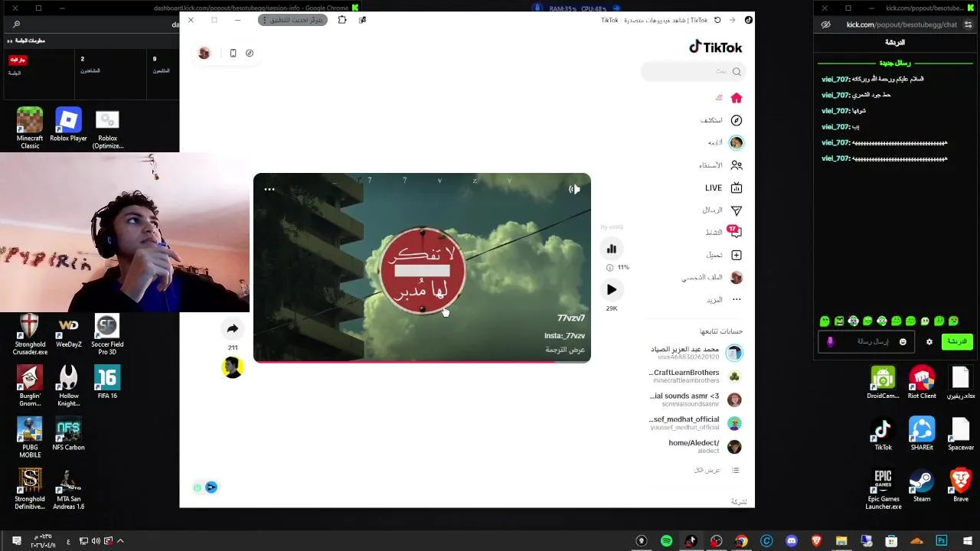The height and width of the screenshot is (551, 980).
Task: Click phone icon in TikTok top bar
Action: pyautogui.click(x=233, y=53)
